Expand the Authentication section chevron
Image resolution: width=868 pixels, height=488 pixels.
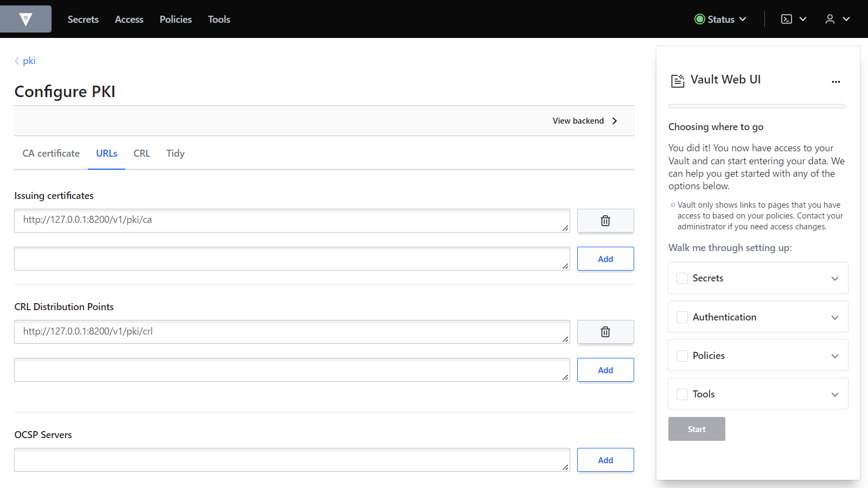click(835, 317)
